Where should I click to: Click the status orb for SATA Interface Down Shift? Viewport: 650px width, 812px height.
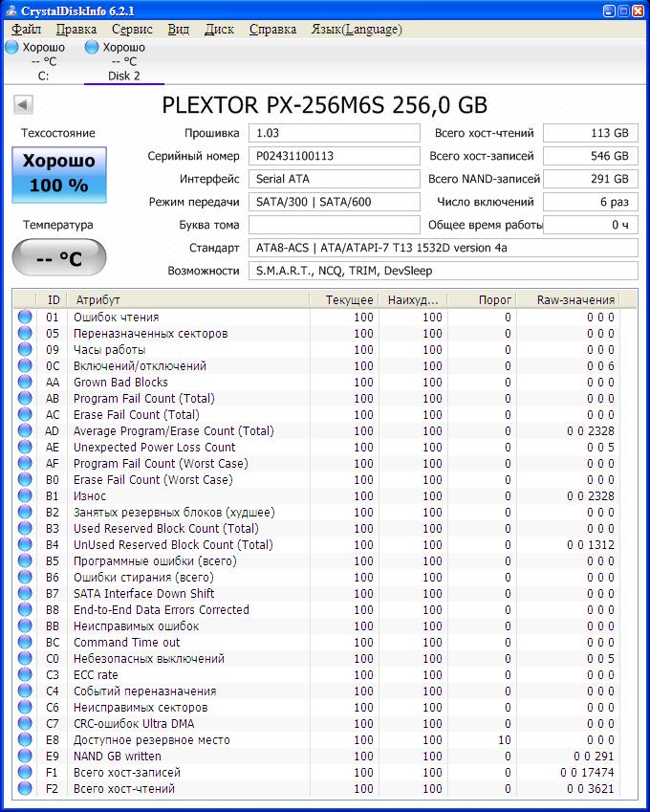click(x=25, y=594)
